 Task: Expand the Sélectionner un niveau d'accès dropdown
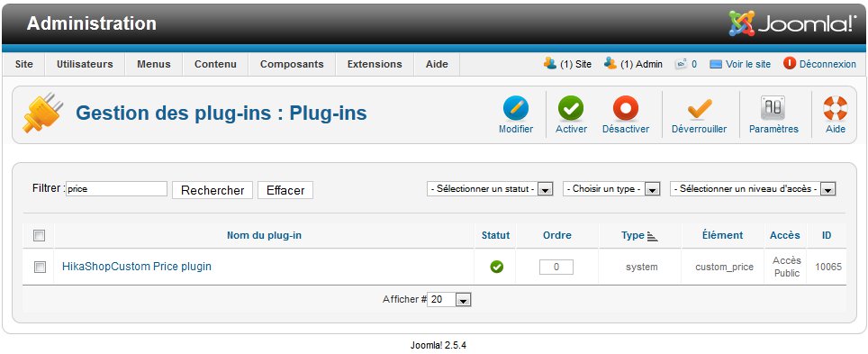point(753,189)
